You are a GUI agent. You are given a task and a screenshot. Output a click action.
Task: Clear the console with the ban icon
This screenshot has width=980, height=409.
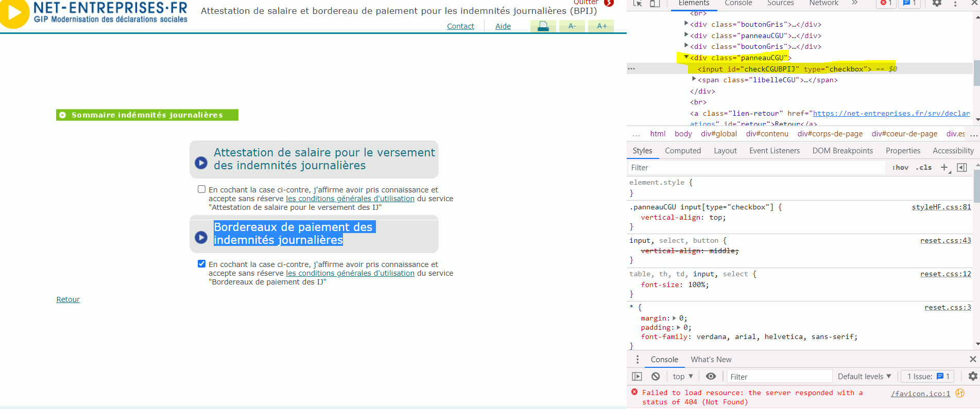[x=656, y=377]
